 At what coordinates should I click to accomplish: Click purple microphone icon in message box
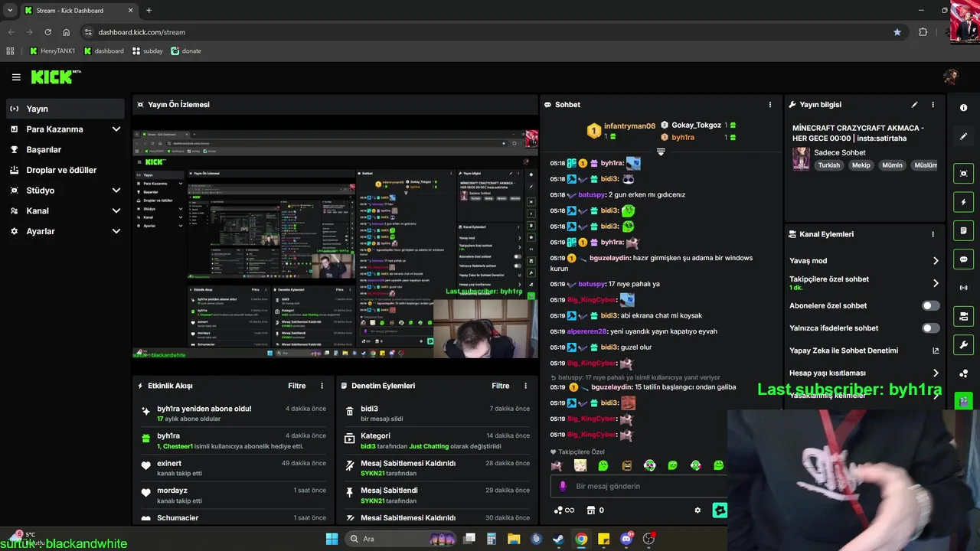pyautogui.click(x=563, y=486)
